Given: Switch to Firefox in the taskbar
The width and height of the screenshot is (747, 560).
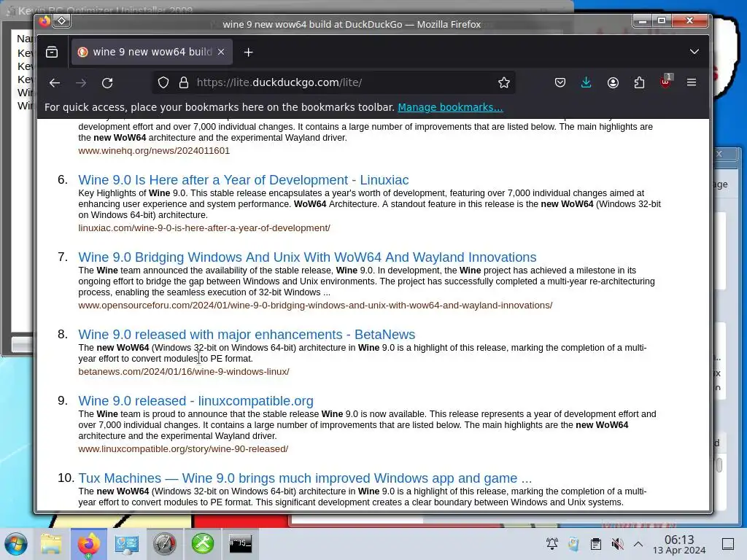Looking at the screenshot, I should (88, 544).
